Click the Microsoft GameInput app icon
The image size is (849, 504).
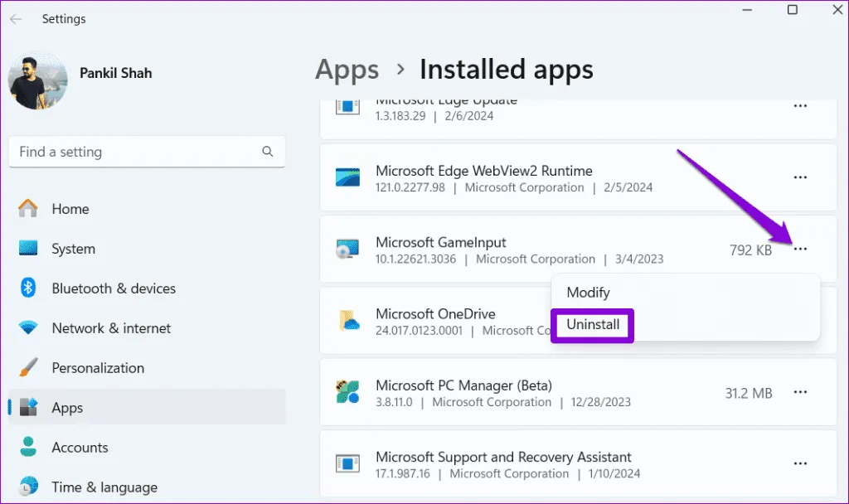point(347,250)
